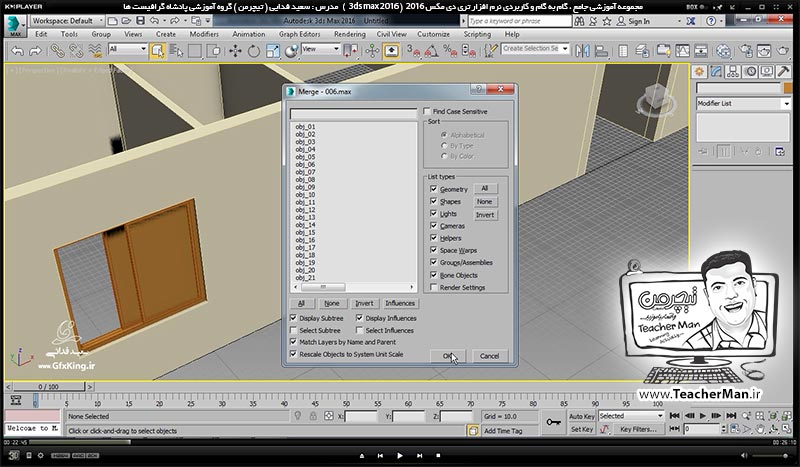Screen dimensions: 800x467
Task: Click the Align tool icon
Action: tap(602, 51)
